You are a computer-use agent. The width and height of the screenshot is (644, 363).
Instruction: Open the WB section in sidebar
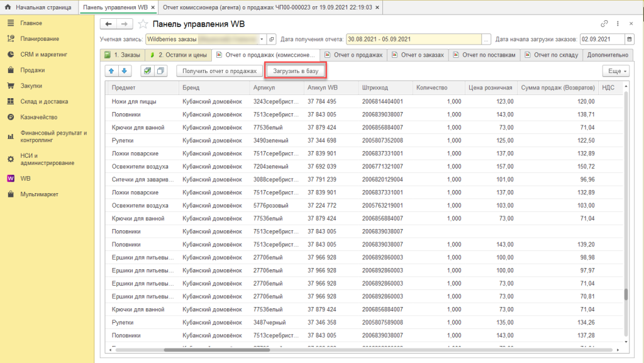25,179
